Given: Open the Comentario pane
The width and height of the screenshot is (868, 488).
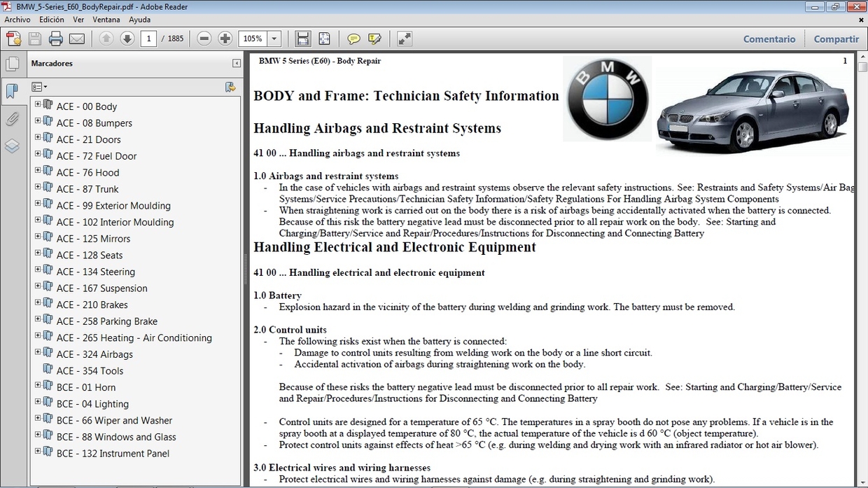Looking at the screenshot, I should (769, 39).
